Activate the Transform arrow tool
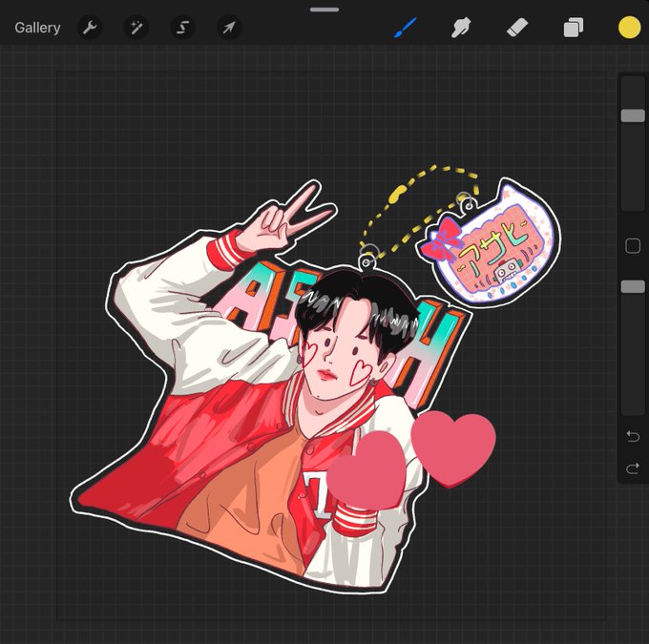 [x=229, y=28]
